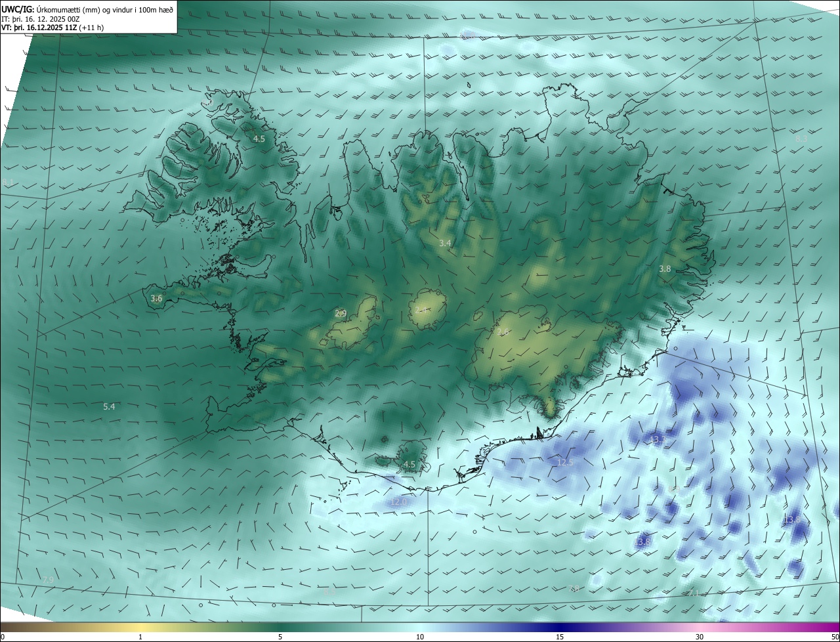The width and height of the screenshot is (840, 642).
Task: Click the 13.8 value on the lower dark-blue patch
Action: point(642,542)
